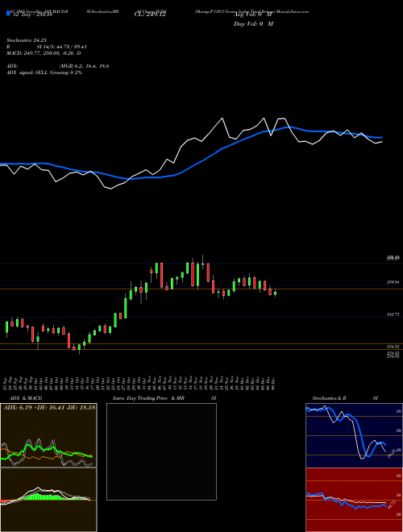The image size is (403, 532).
Task: Select the ADX signal SELL text
Action: coord(44,73)
